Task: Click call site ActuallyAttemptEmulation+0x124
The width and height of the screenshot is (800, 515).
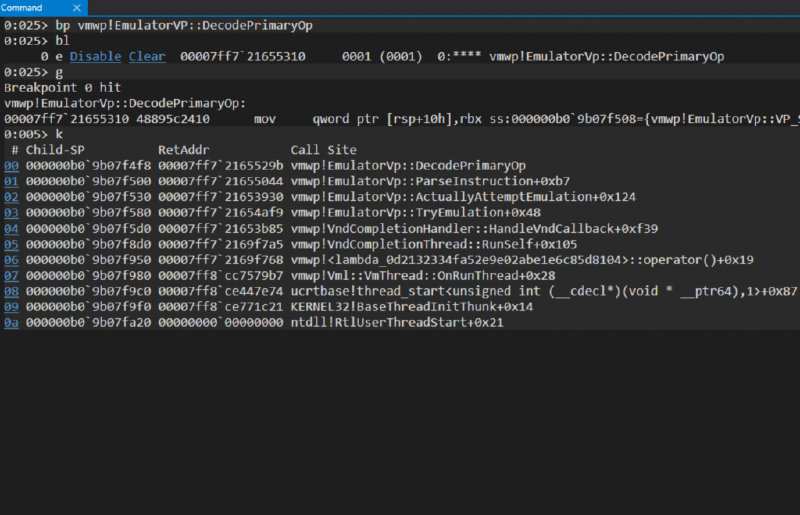Action: coord(463,197)
